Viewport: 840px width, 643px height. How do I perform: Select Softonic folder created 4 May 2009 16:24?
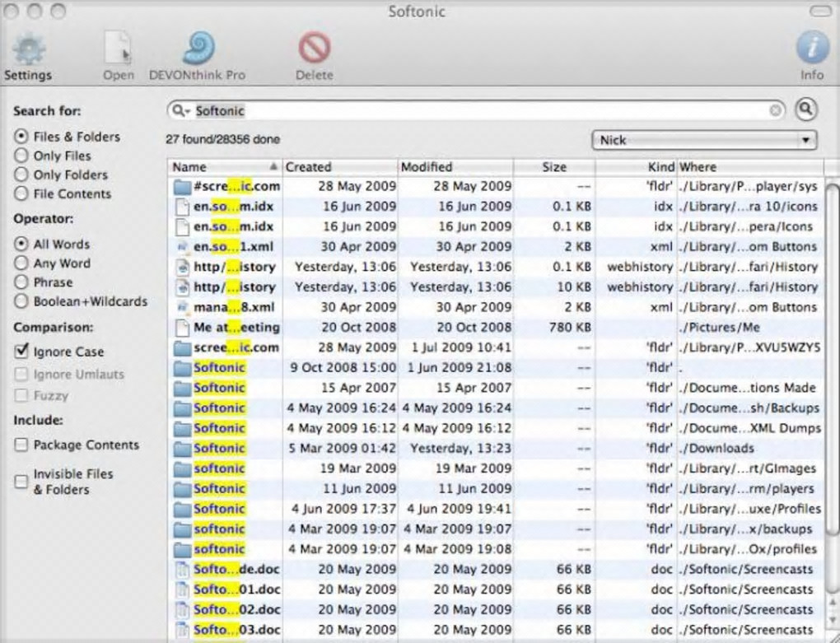tap(496, 408)
